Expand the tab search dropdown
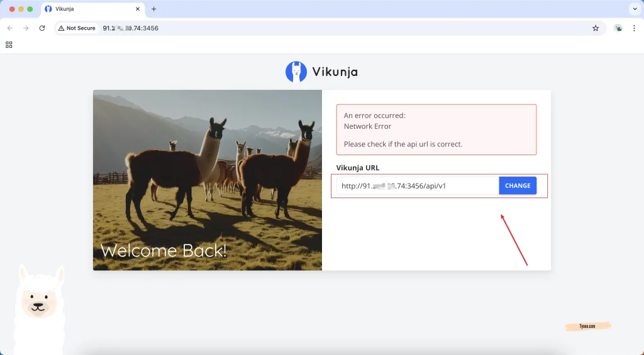Viewport: 644px width, 355px height. [635, 9]
